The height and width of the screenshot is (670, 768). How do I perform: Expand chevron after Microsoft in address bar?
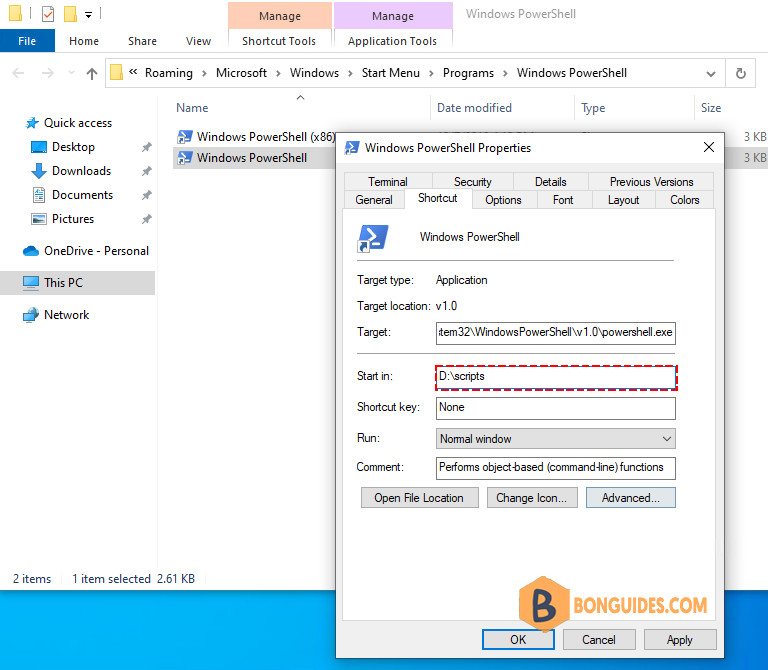coord(278,73)
